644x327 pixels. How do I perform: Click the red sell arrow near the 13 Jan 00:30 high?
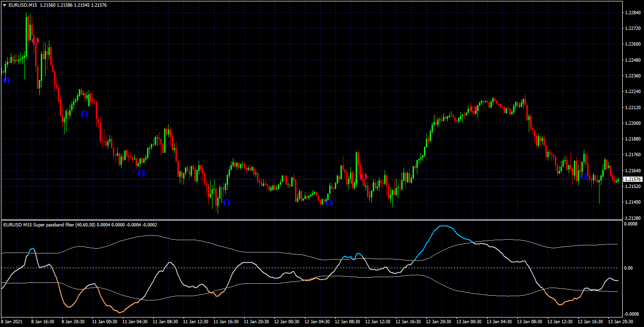pyautogui.click(x=473, y=109)
